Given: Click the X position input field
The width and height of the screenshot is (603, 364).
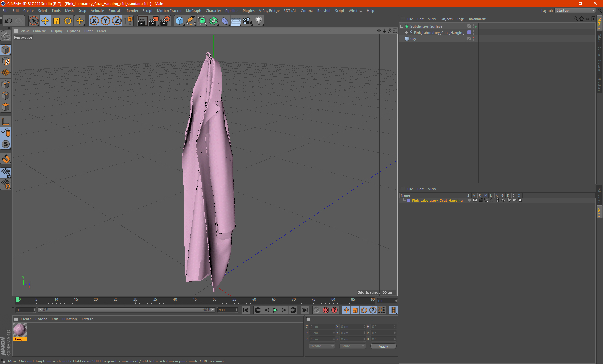Looking at the screenshot, I should [322, 327].
